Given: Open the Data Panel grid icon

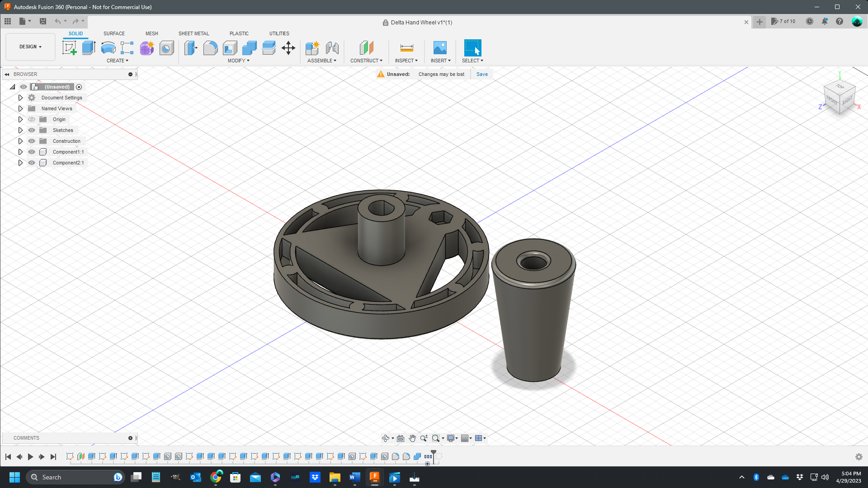Looking at the screenshot, I should click(x=8, y=21).
